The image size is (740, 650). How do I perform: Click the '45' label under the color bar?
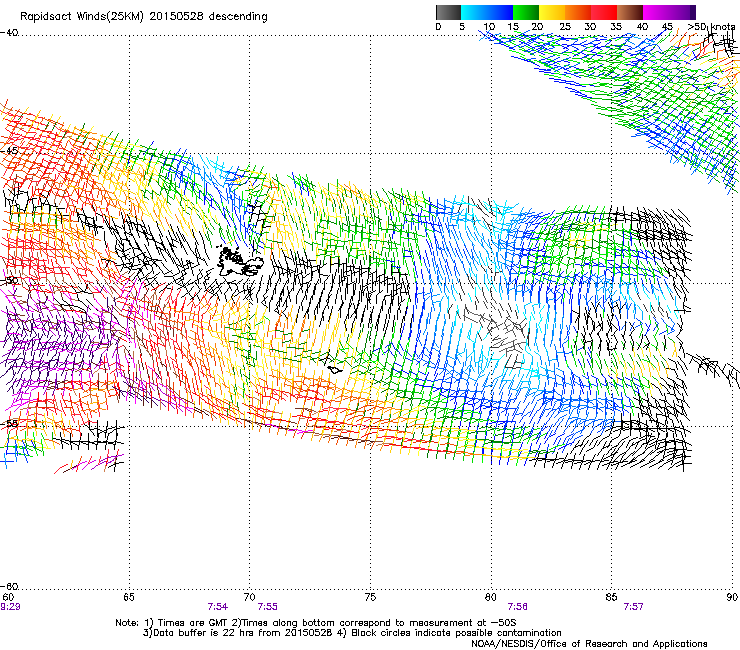[667, 27]
